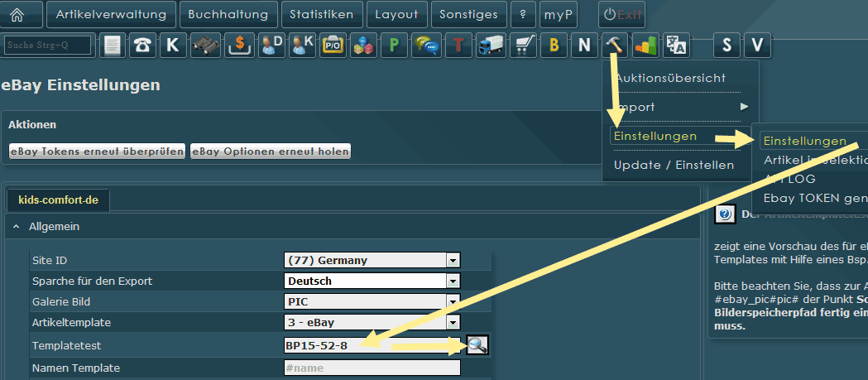The width and height of the screenshot is (868, 380).
Task: Open the myP menu
Action: pyautogui.click(x=558, y=14)
